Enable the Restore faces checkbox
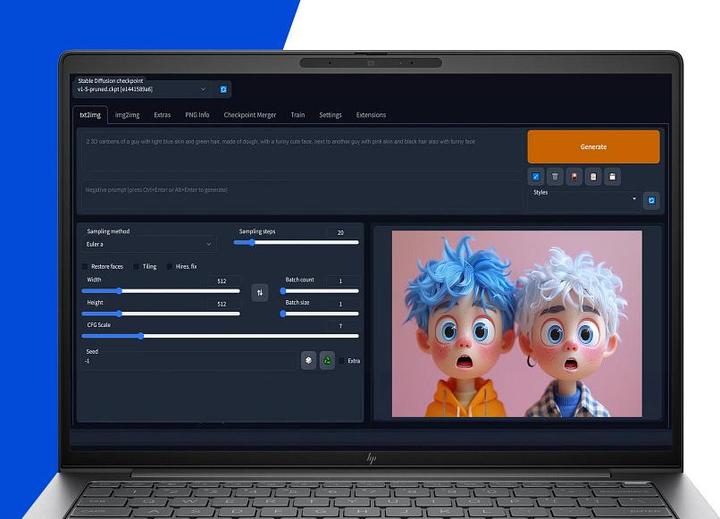This screenshot has height=519, width=720. [85, 267]
